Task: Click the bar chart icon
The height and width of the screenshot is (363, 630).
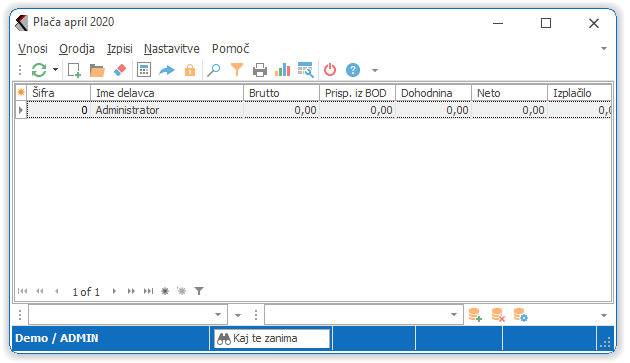Action: click(x=282, y=70)
